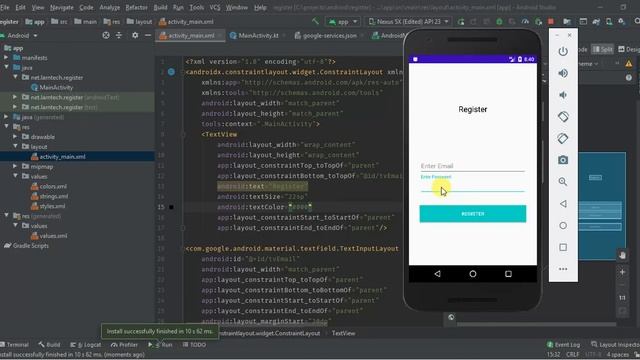Open the Profiler tool window

(124, 344)
